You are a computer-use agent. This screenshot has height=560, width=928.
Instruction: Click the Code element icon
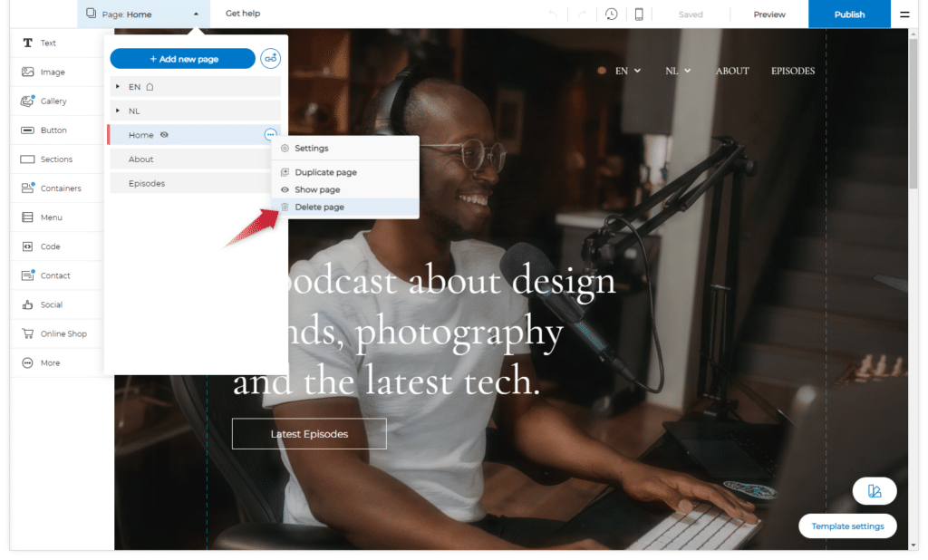pyautogui.click(x=27, y=246)
